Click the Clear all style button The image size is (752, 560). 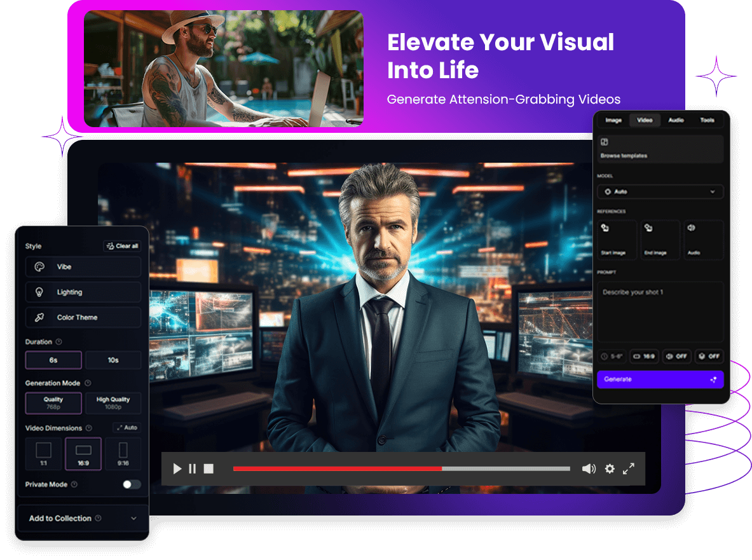[122, 246]
